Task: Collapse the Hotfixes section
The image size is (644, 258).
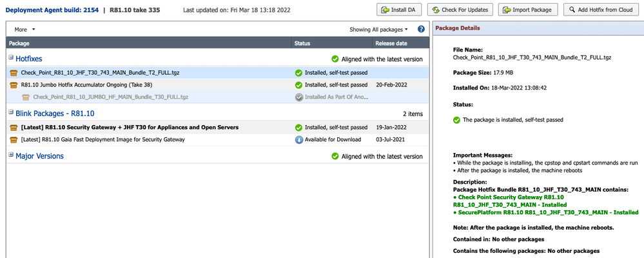Action: point(11,58)
